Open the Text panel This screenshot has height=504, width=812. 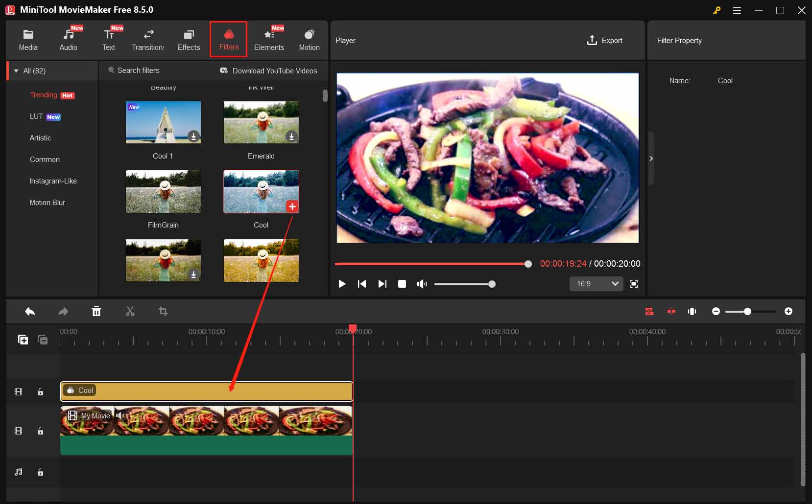pyautogui.click(x=108, y=39)
